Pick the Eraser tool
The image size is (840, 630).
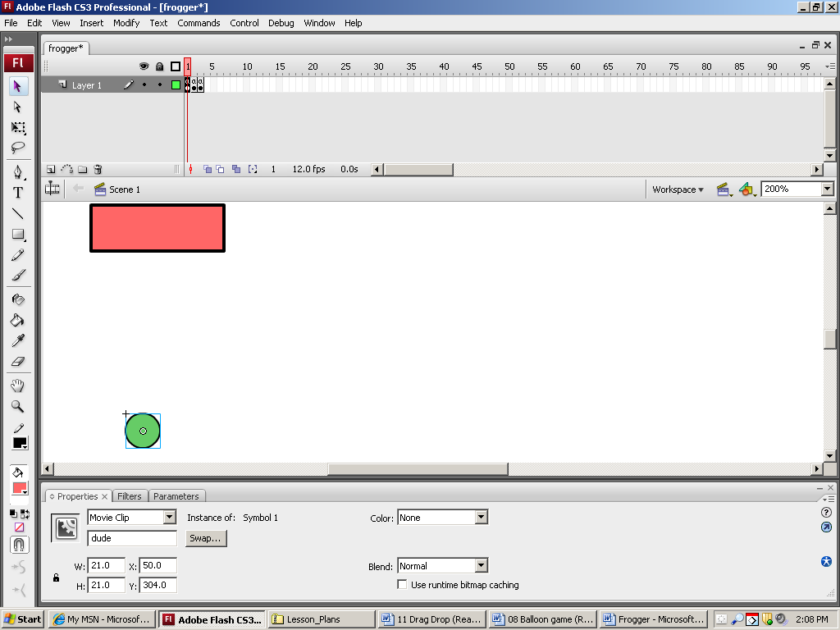[x=18, y=361]
